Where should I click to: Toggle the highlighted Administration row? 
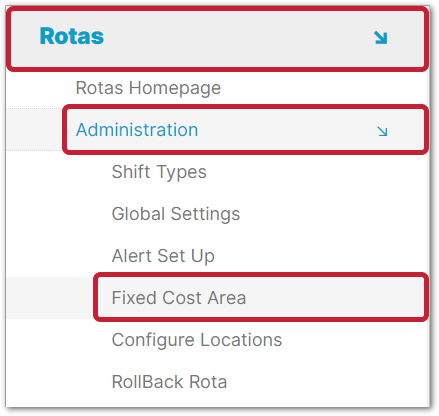[245, 130]
